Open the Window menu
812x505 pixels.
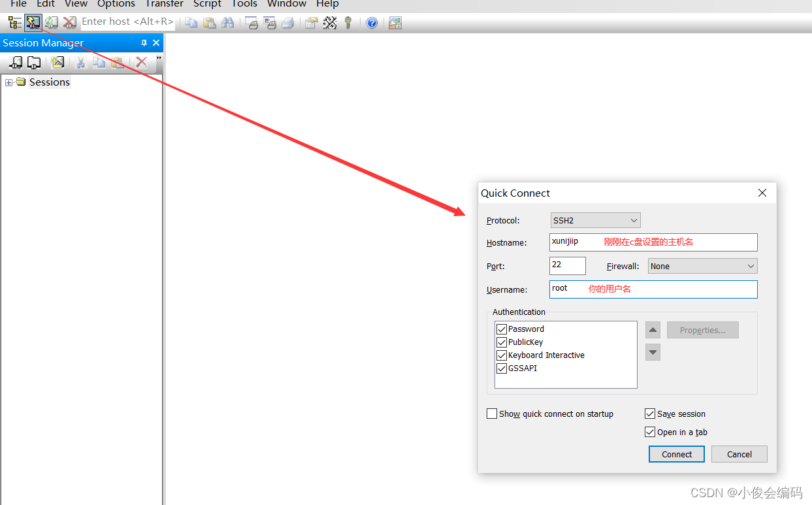point(287,4)
